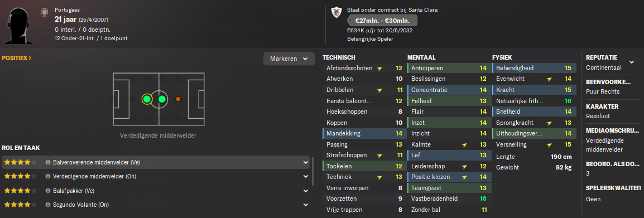Select the Verdedigende middenvelder (On) role

tap(156, 177)
